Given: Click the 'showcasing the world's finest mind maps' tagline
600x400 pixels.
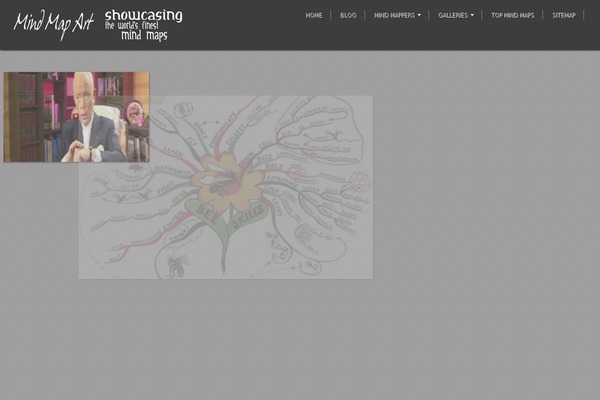Looking at the screenshot, I should pos(143,25).
